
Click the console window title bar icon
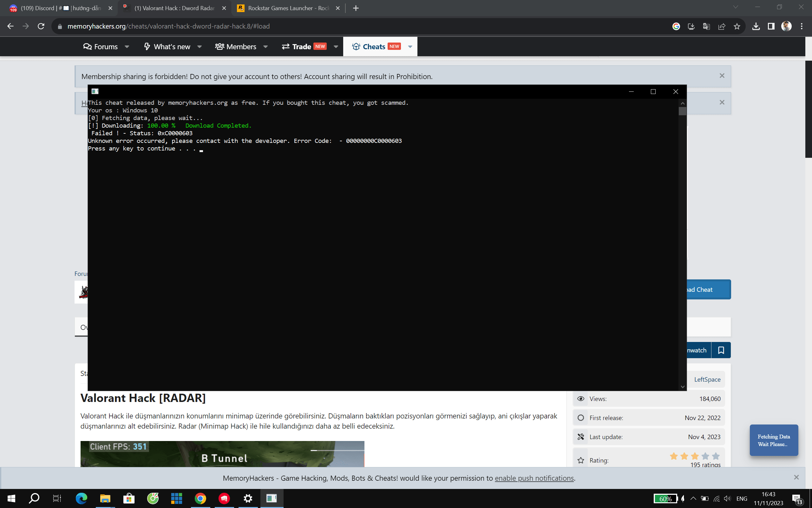[95, 91]
